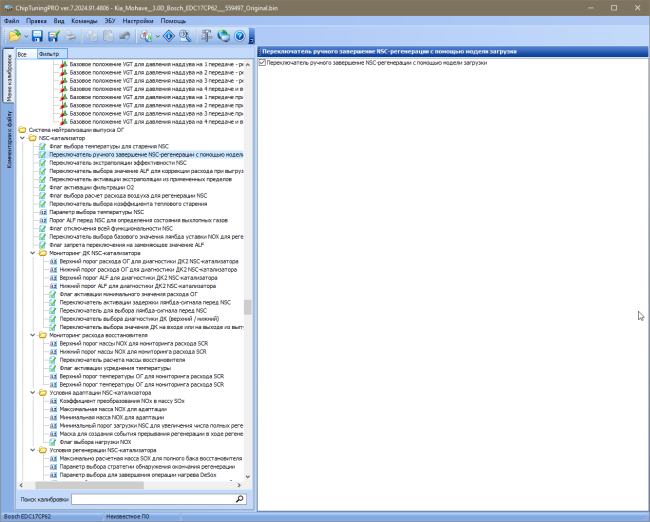Viewport: 650px width, 522px height.
Task: Click chart icon of Базовое положение VGT 1 передаче first row
Action: click(x=64, y=64)
